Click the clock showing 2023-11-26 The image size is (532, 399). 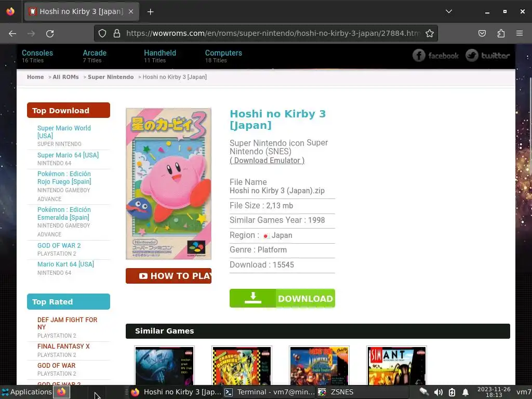point(494,392)
